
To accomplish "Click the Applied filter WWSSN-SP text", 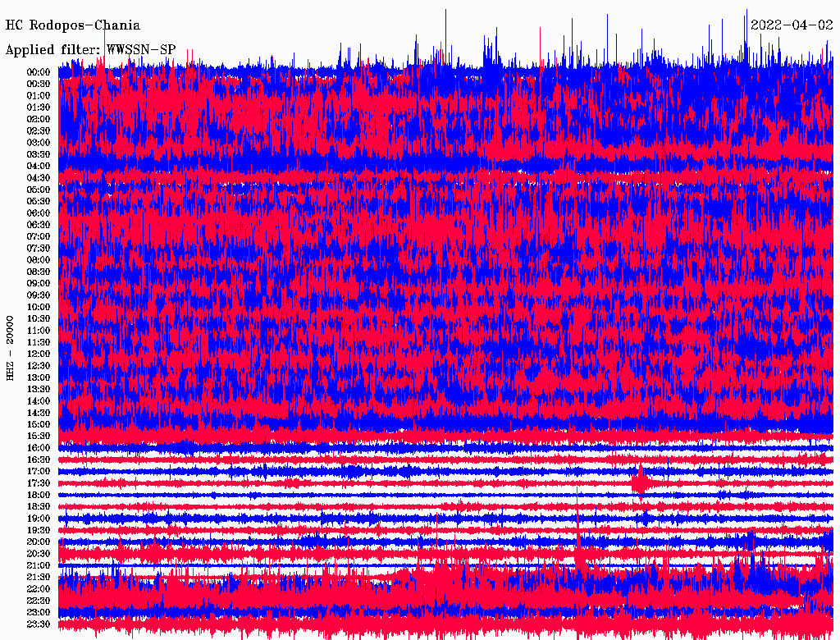I will tap(90, 50).
